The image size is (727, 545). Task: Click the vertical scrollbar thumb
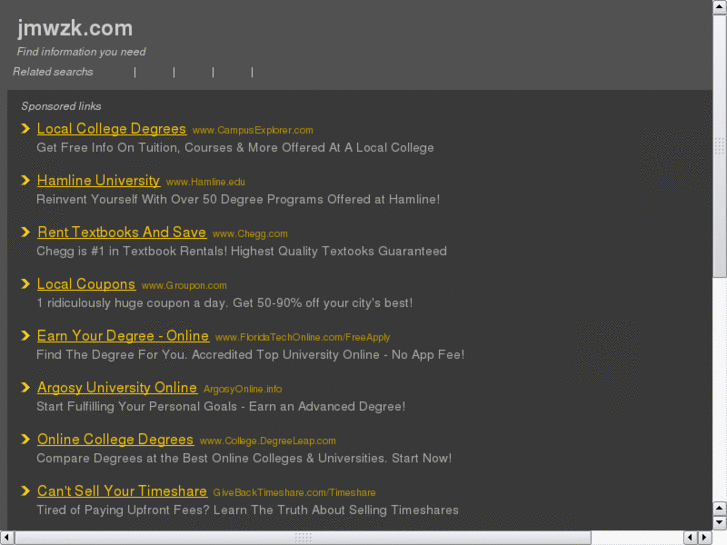click(720, 146)
